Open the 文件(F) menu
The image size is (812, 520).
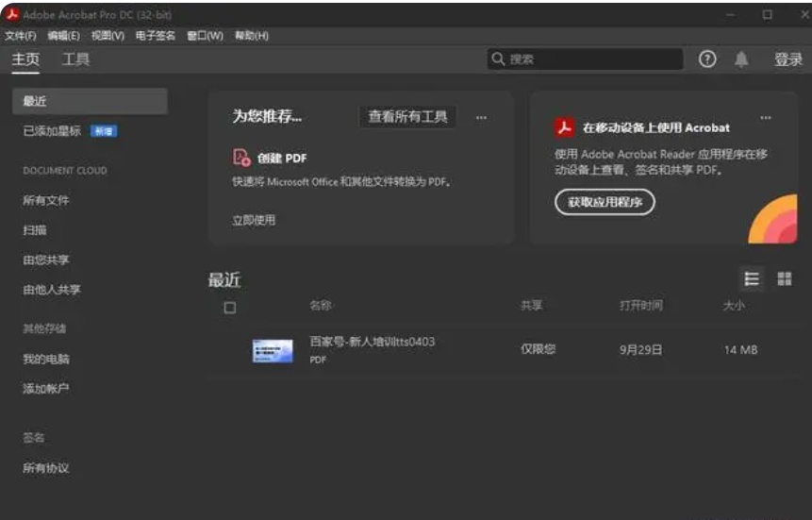pos(21,36)
